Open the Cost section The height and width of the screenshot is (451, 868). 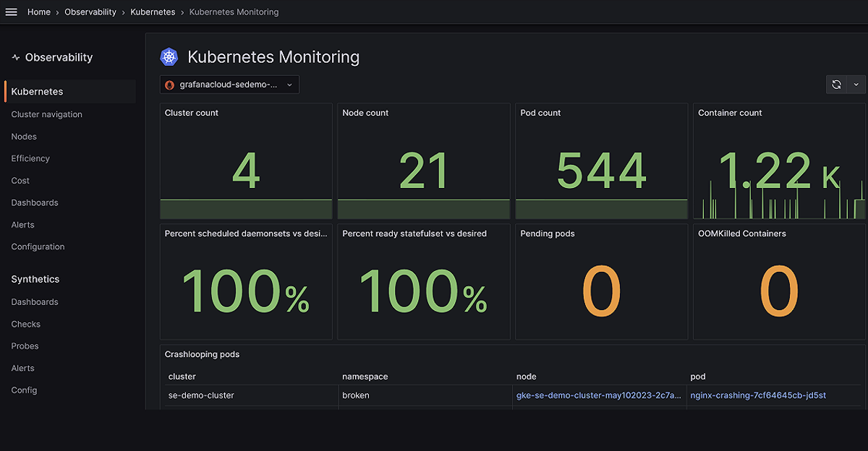click(20, 181)
